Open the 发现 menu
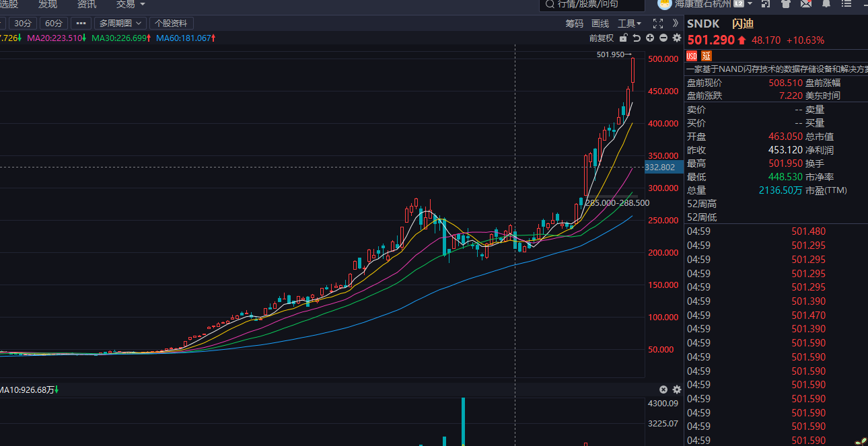The width and height of the screenshot is (868, 446). [x=48, y=4]
